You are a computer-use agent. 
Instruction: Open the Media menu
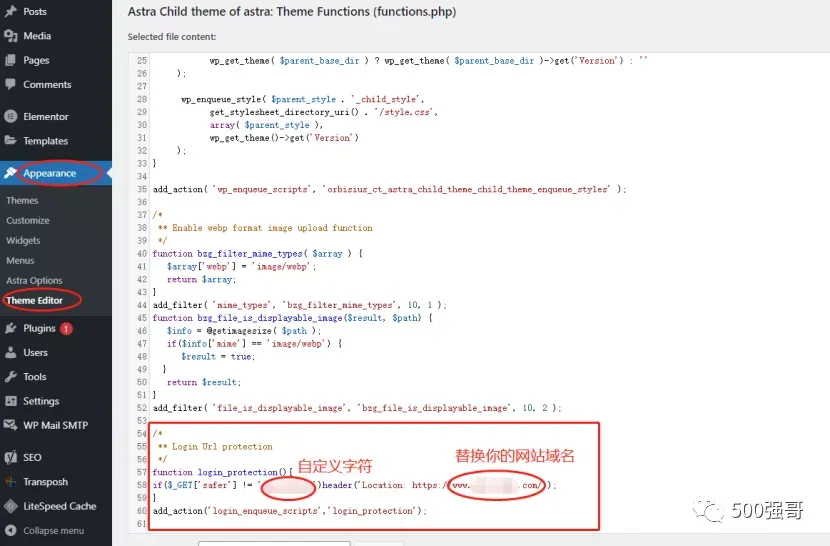[x=37, y=35]
